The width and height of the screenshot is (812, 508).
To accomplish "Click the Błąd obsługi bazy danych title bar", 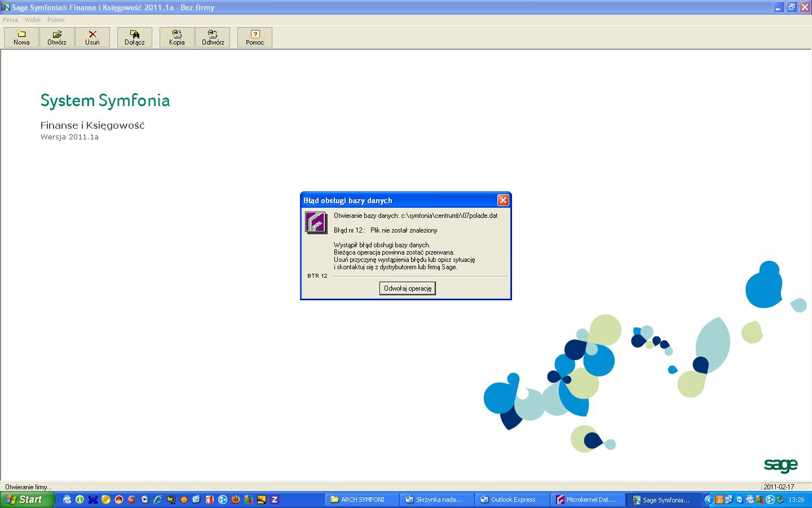I will pos(399,200).
